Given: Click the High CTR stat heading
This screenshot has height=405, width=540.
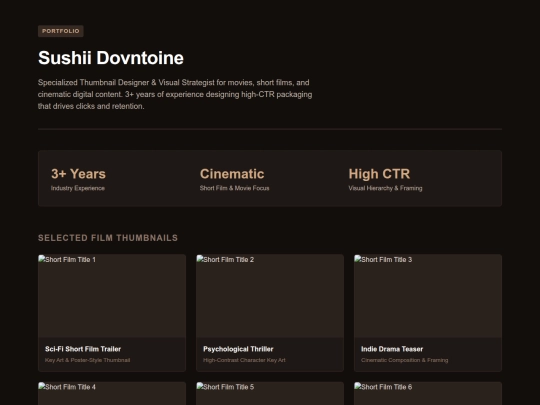Looking at the screenshot, I should (x=379, y=174).
